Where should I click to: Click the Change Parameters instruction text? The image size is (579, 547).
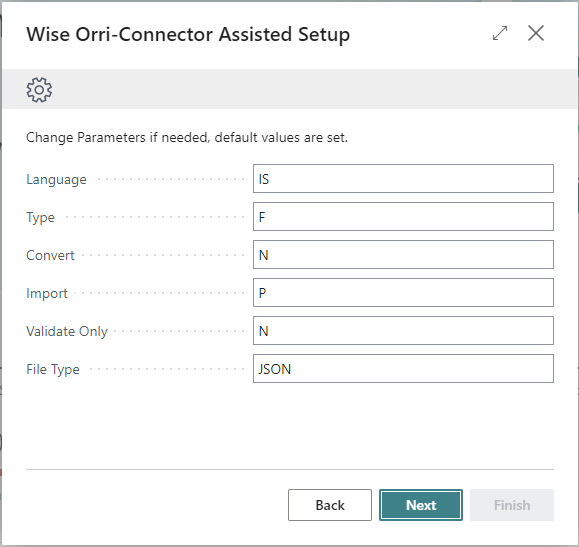click(187, 137)
